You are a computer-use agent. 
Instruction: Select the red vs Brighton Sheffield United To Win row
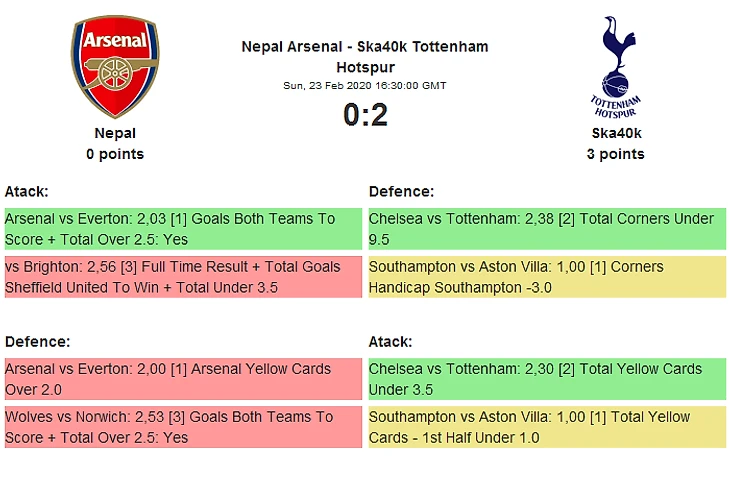pyautogui.click(x=182, y=277)
